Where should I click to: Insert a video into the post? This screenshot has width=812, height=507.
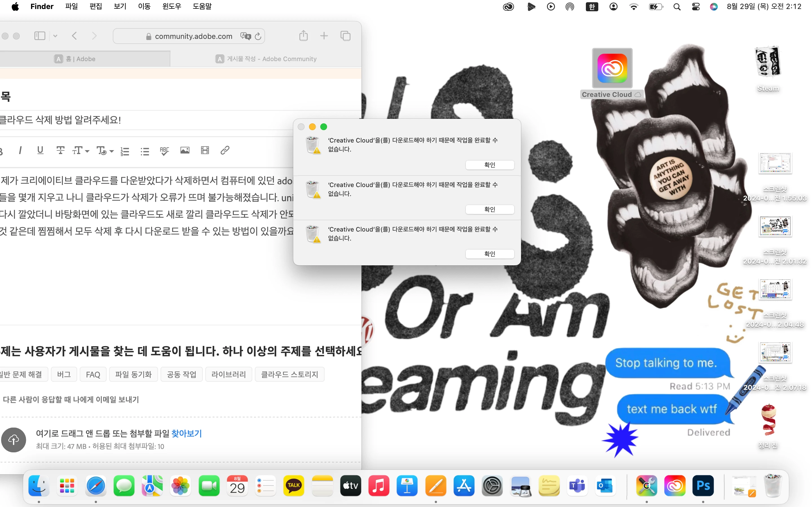[x=205, y=151]
